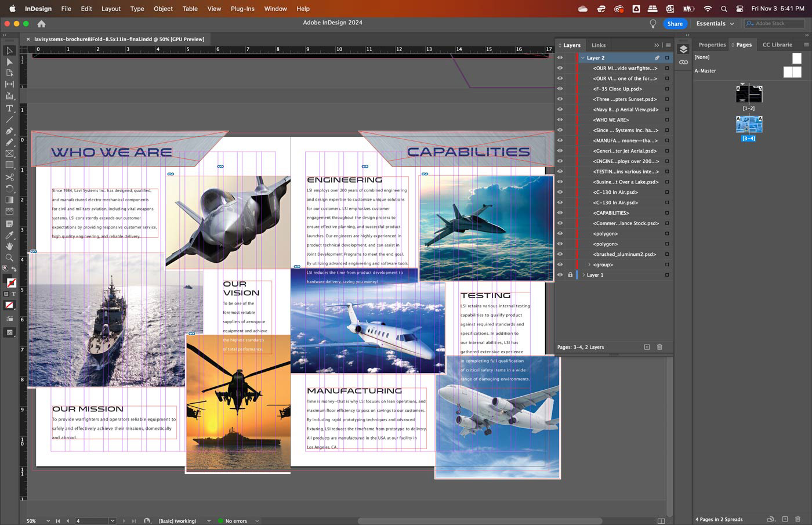Hide the WHO WE ARE layer item
812x525 pixels.
pos(560,120)
